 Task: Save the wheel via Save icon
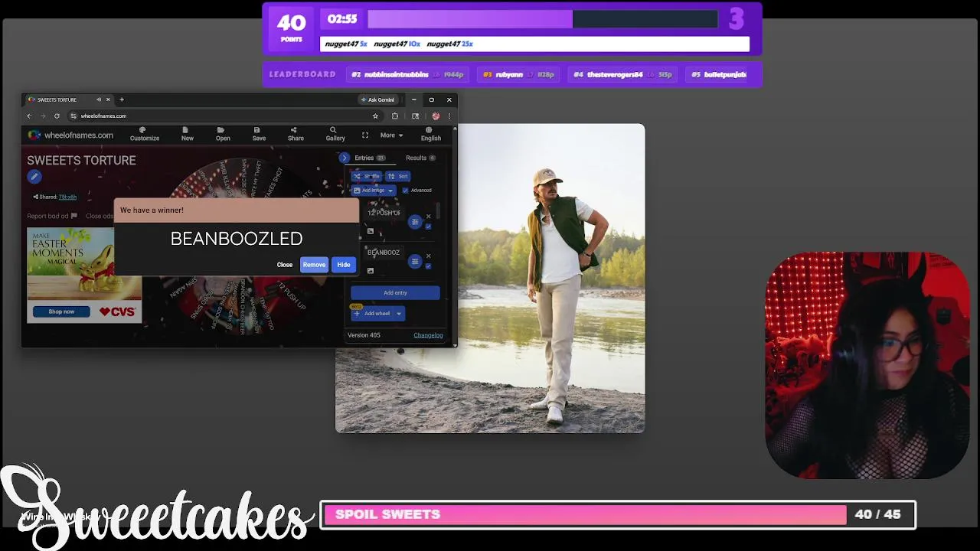pyautogui.click(x=259, y=134)
